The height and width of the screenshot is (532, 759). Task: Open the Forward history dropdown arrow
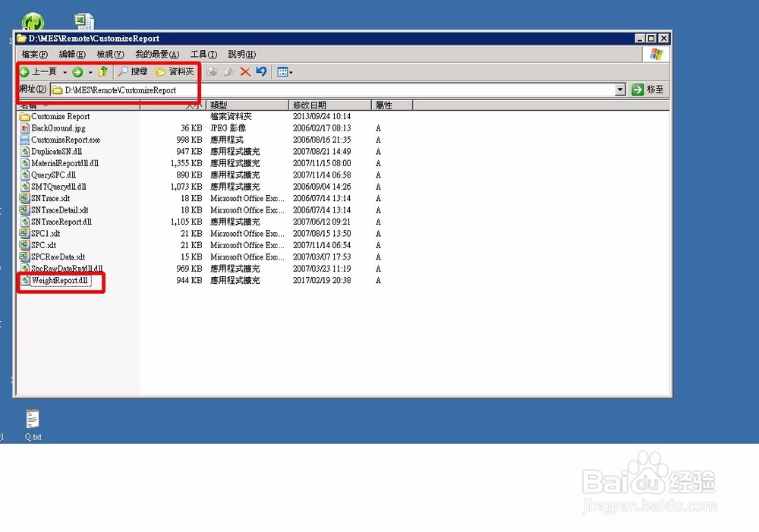point(90,73)
